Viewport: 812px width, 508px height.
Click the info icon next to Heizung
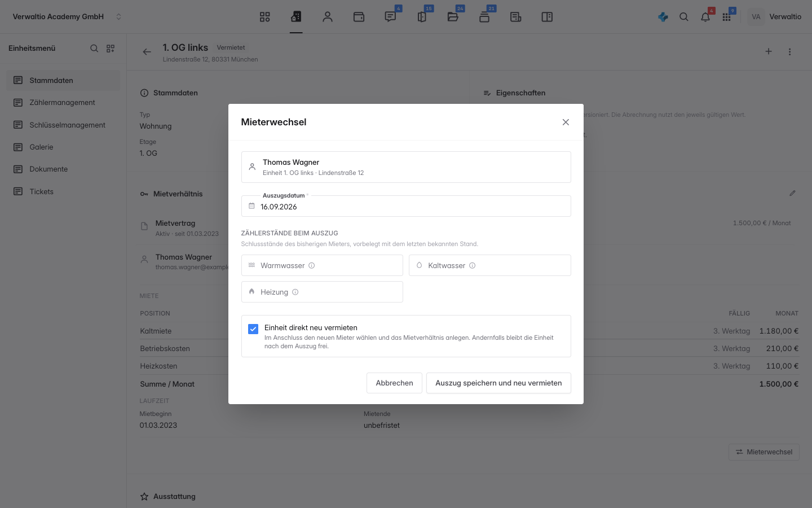tap(295, 292)
